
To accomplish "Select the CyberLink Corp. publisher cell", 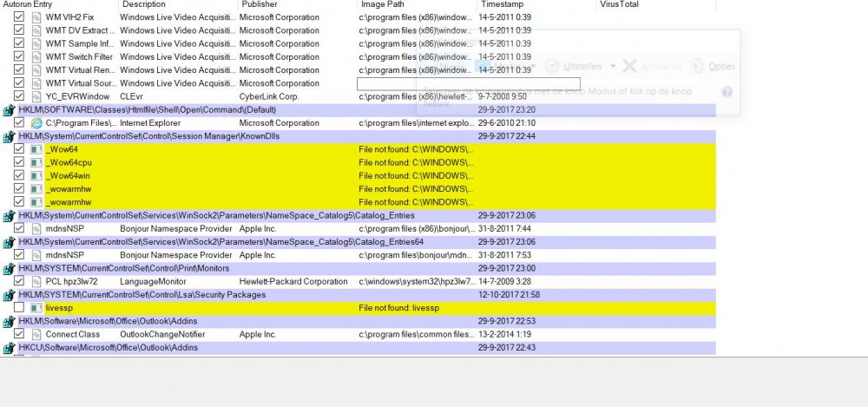I will click(269, 97).
